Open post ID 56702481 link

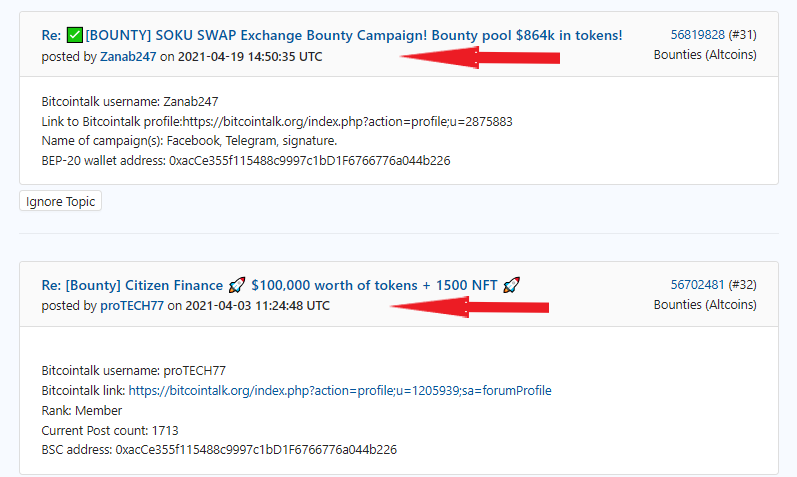tap(697, 285)
